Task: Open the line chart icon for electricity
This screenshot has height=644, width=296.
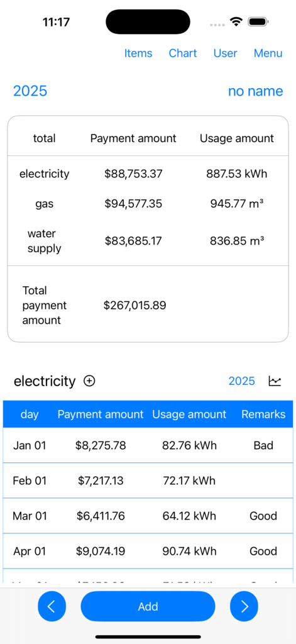Action: pyautogui.click(x=275, y=381)
